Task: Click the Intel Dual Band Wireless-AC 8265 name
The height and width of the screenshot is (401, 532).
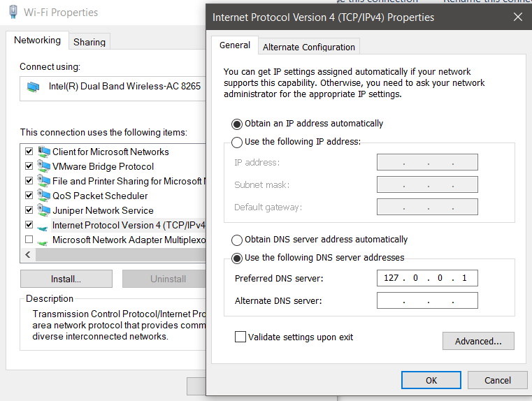Action: pos(124,87)
